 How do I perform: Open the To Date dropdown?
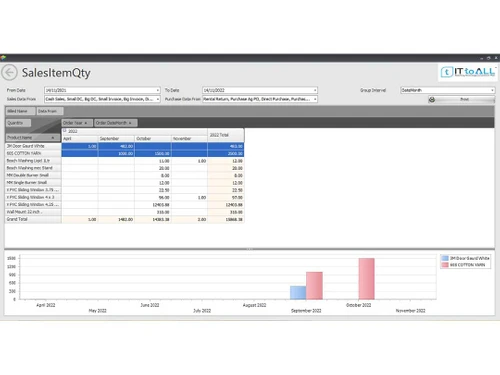pos(315,90)
